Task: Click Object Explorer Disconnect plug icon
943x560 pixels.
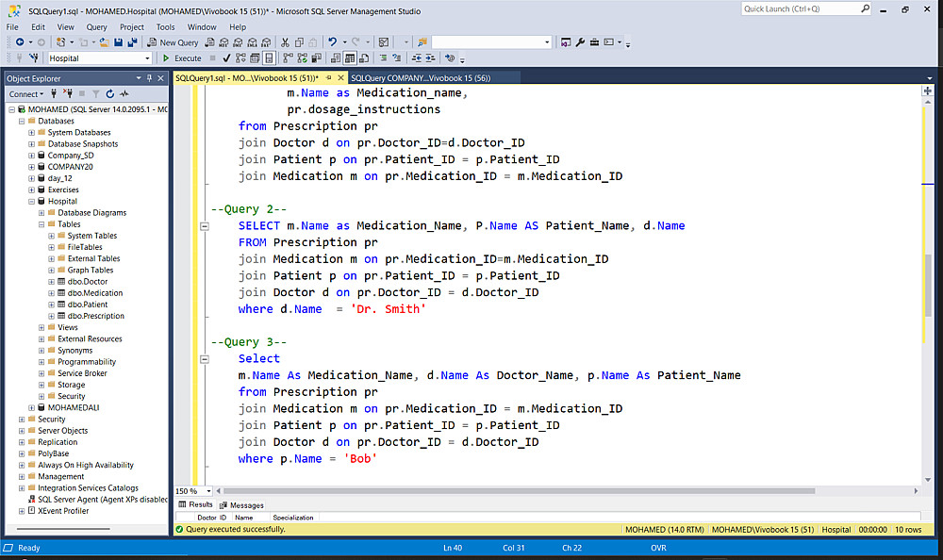Action: pyautogui.click(x=67, y=94)
